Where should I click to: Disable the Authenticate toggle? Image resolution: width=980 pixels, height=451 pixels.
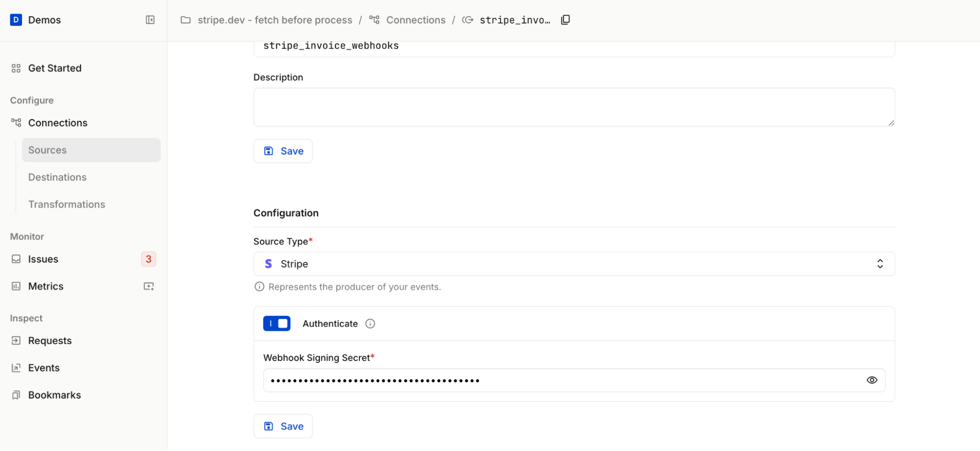277,324
